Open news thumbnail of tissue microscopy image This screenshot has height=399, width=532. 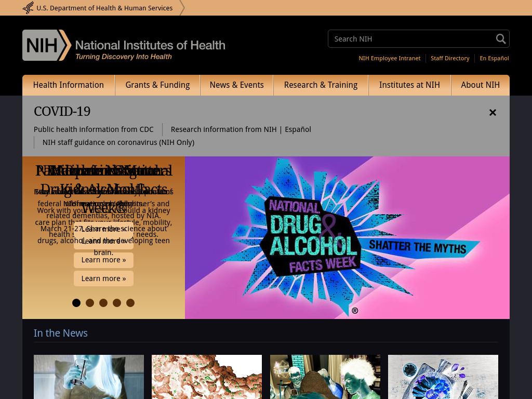[x=207, y=377]
